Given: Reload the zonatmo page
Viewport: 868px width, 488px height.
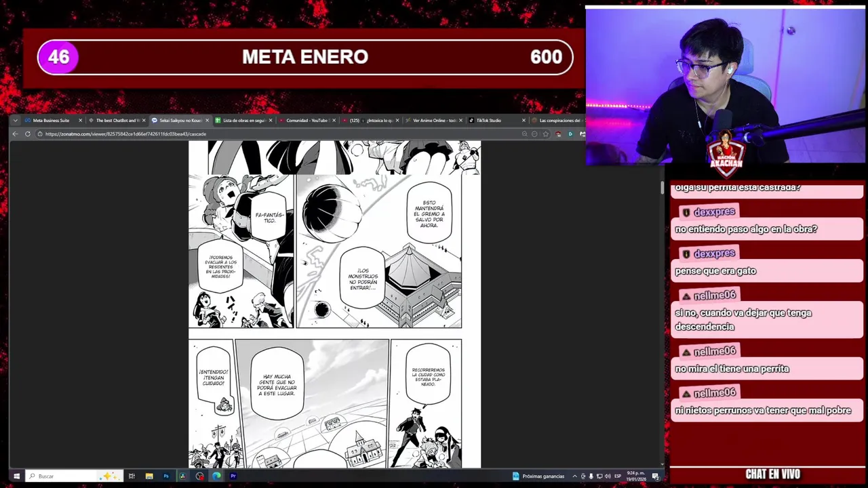Looking at the screenshot, I should point(27,134).
